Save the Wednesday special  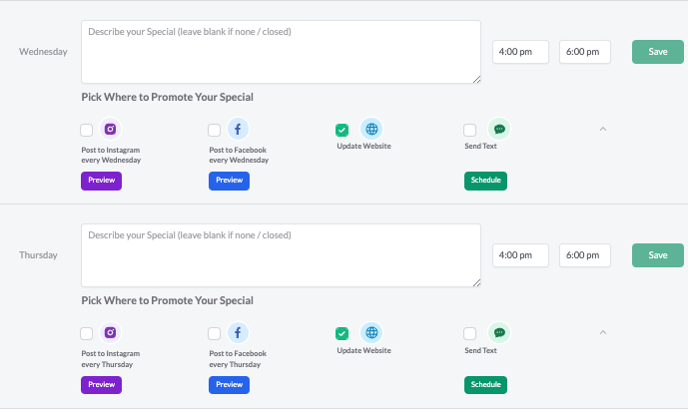point(658,52)
